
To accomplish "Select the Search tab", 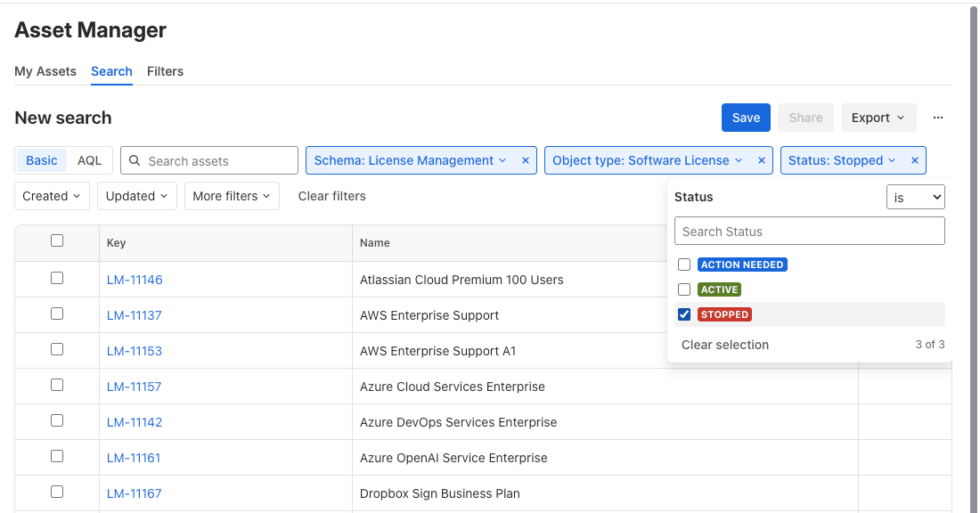I will tap(111, 71).
